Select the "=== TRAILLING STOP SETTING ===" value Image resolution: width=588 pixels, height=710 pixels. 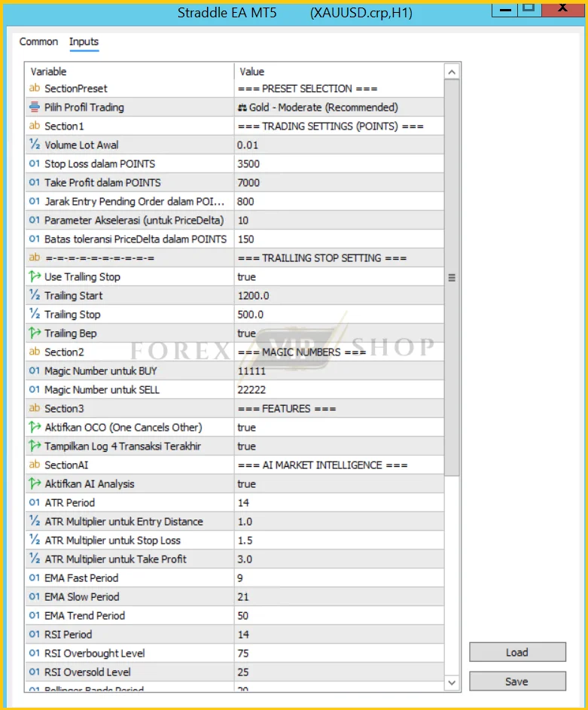[x=321, y=258]
